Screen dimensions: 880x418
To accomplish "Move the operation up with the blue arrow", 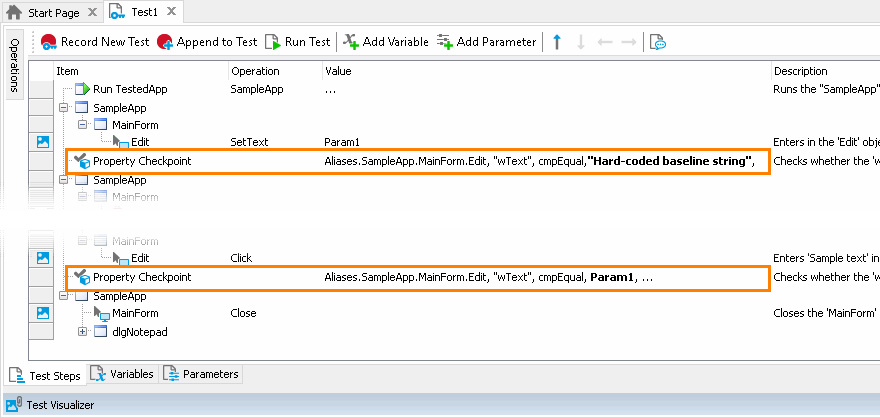I will (x=557, y=42).
